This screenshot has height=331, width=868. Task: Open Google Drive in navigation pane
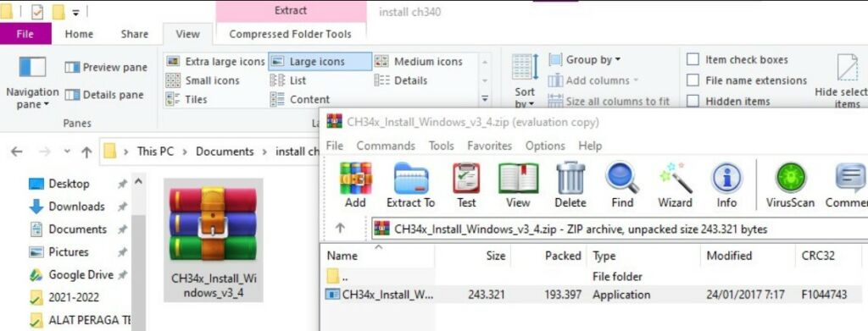coord(81,274)
